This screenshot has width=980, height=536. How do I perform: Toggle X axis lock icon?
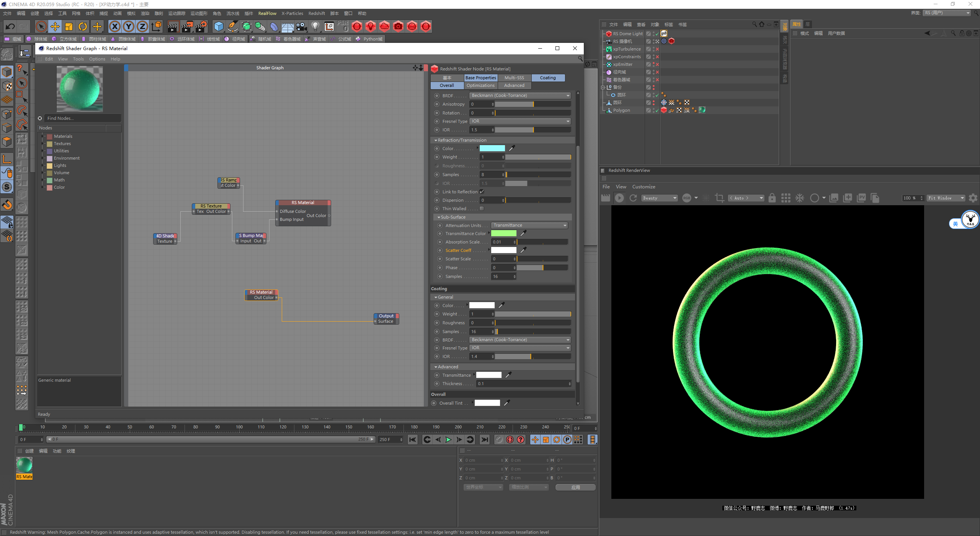(114, 26)
